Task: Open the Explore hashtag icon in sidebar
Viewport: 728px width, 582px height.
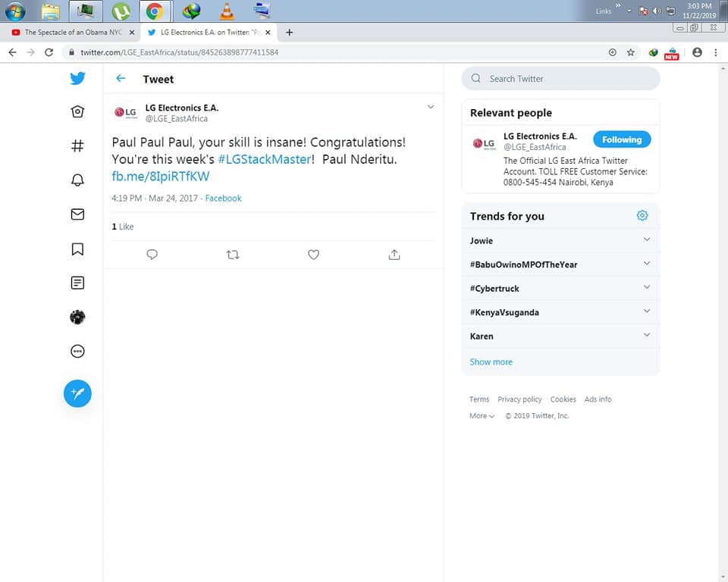Action: coord(77,145)
